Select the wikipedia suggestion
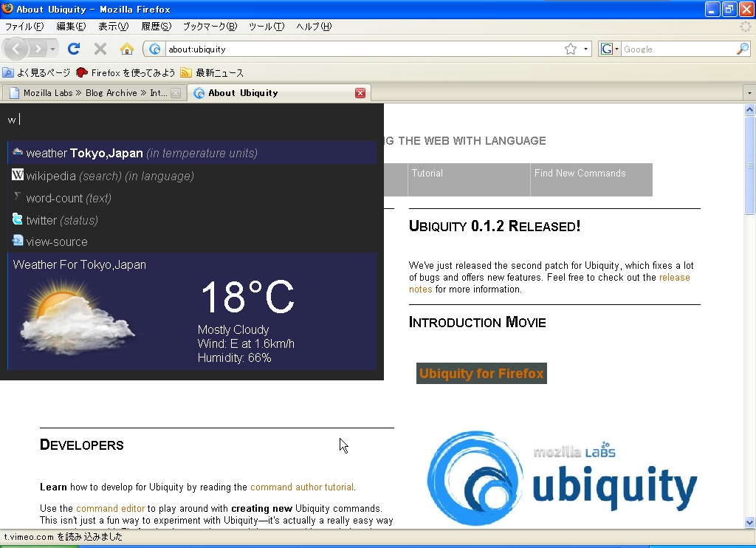This screenshot has width=756, height=548. pyautogui.click(x=192, y=176)
